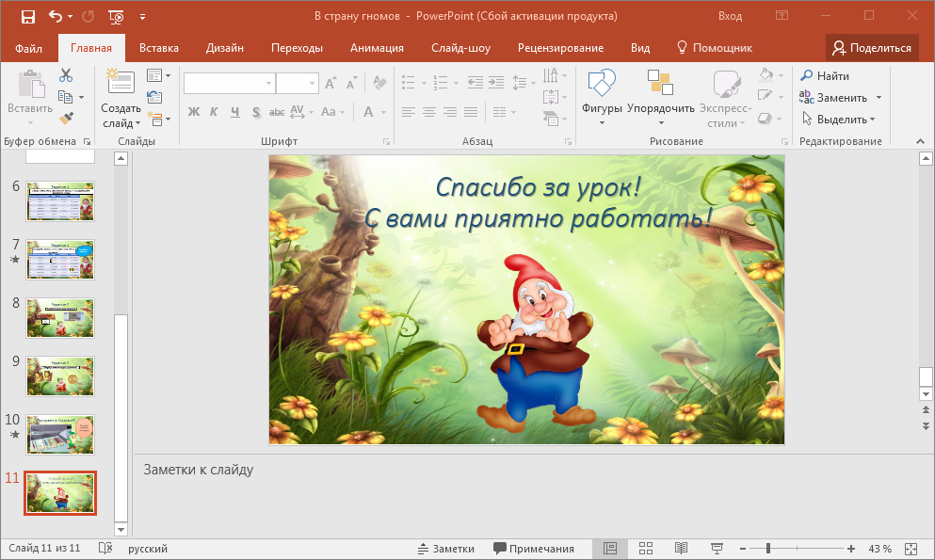Switch to the Переходы tab
The height and width of the screenshot is (560, 935).
coord(297,48)
